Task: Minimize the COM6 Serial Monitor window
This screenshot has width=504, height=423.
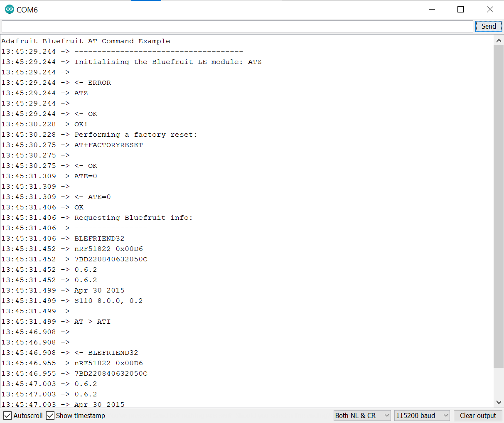Action: (x=432, y=9)
